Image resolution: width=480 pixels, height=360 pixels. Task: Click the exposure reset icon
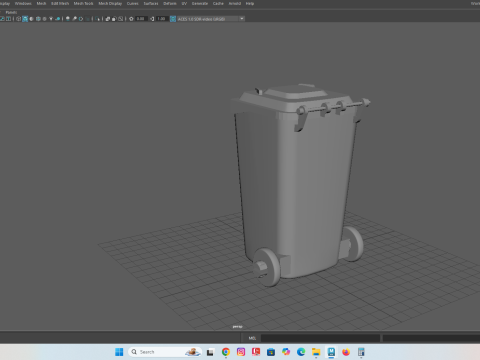point(131,19)
